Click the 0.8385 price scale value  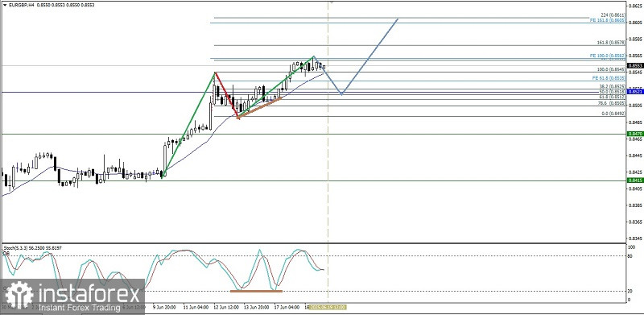tap(634, 205)
